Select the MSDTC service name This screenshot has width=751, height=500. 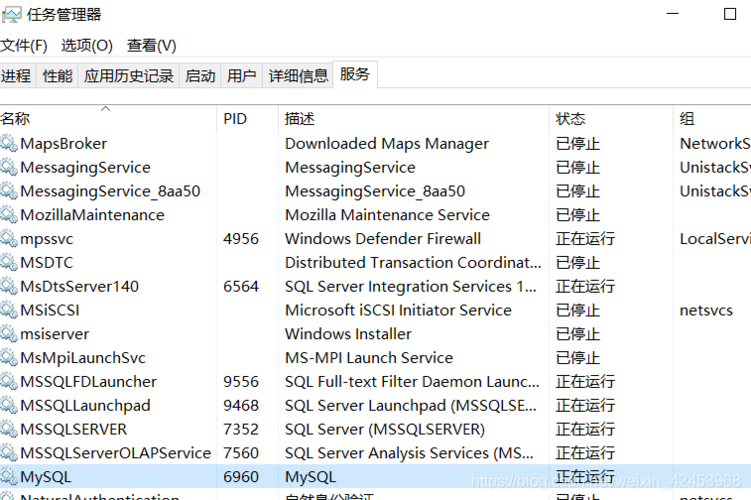(x=47, y=262)
